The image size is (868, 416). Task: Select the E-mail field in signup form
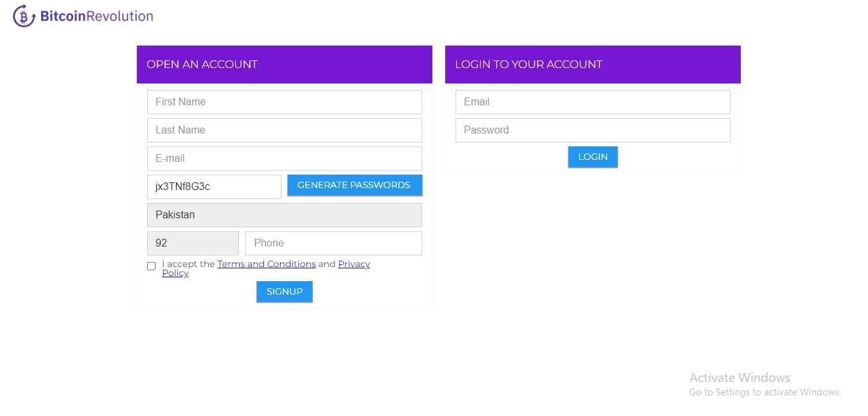tap(284, 158)
